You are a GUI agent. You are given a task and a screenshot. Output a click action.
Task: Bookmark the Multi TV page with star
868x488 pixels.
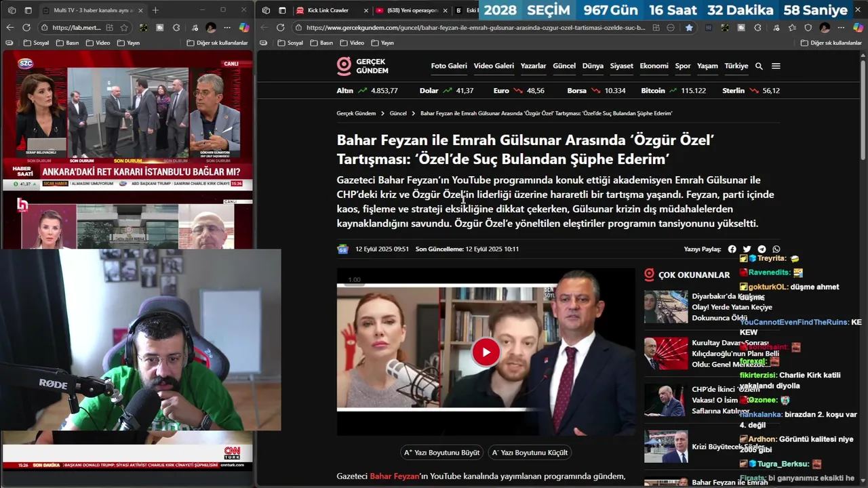pos(124,28)
